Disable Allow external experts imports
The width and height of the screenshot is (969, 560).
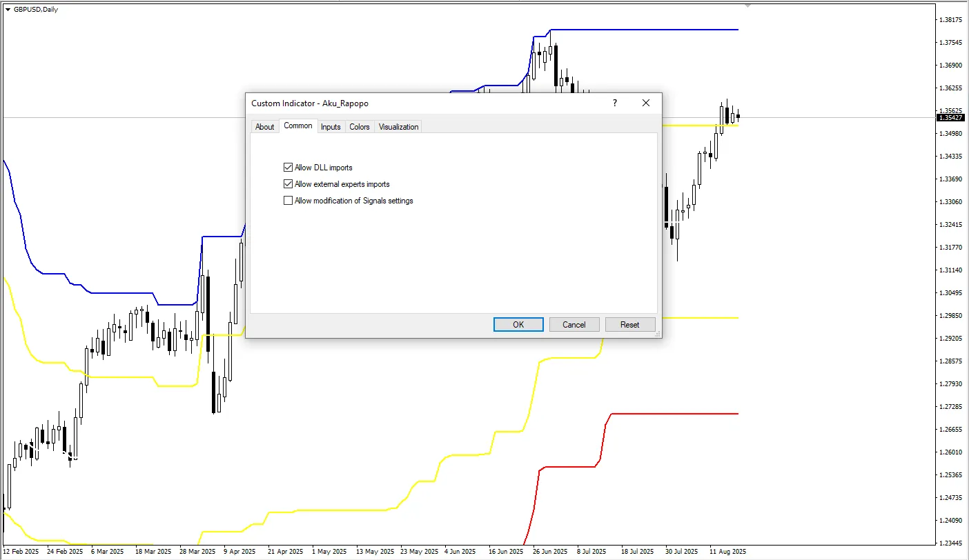coord(288,184)
